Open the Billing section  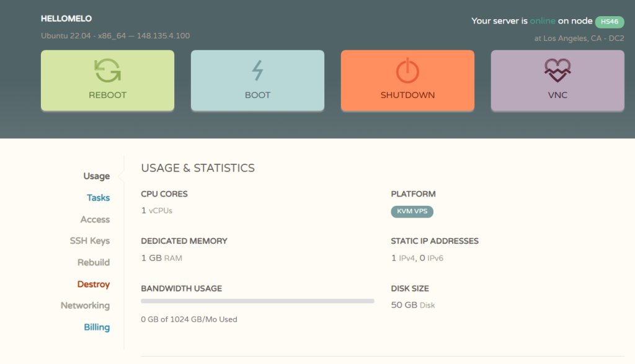click(x=97, y=327)
